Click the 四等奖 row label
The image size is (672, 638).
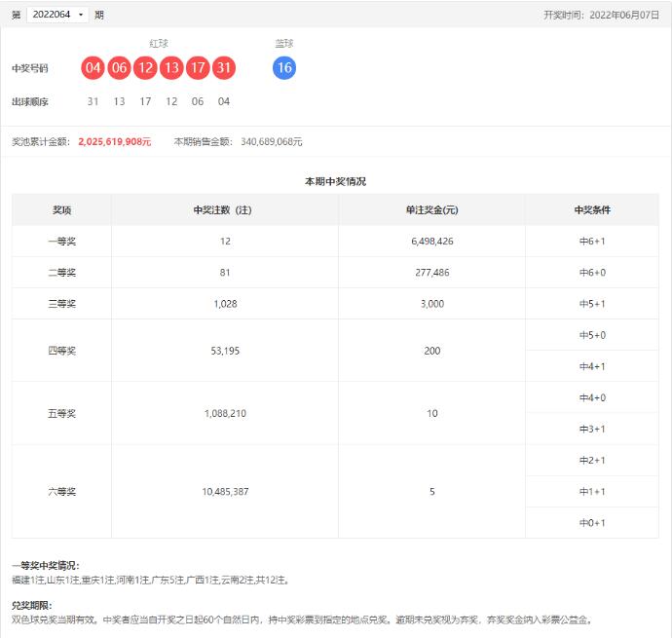click(61, 351)
